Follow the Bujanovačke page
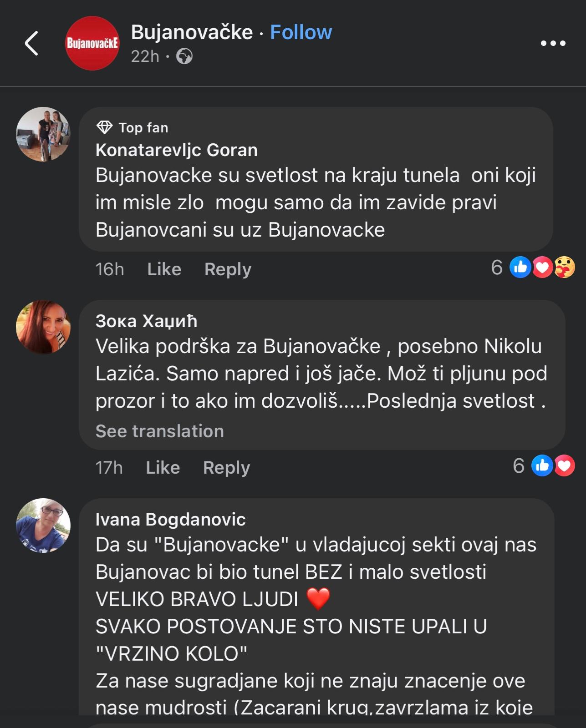Image resolution: width=586 pixels, height=728 pixels. pos(301,32)
